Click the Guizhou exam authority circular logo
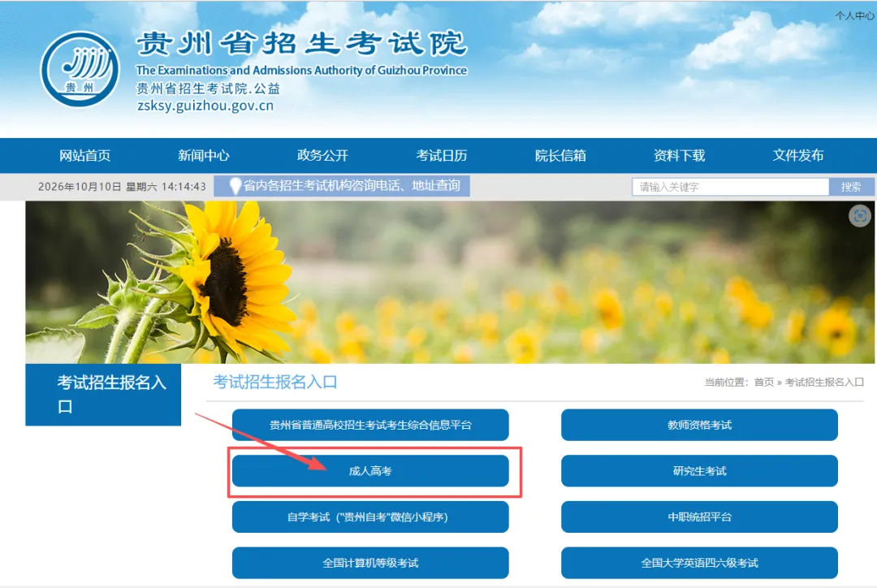This screenshot has height=588, width=877. pos(80,69)
